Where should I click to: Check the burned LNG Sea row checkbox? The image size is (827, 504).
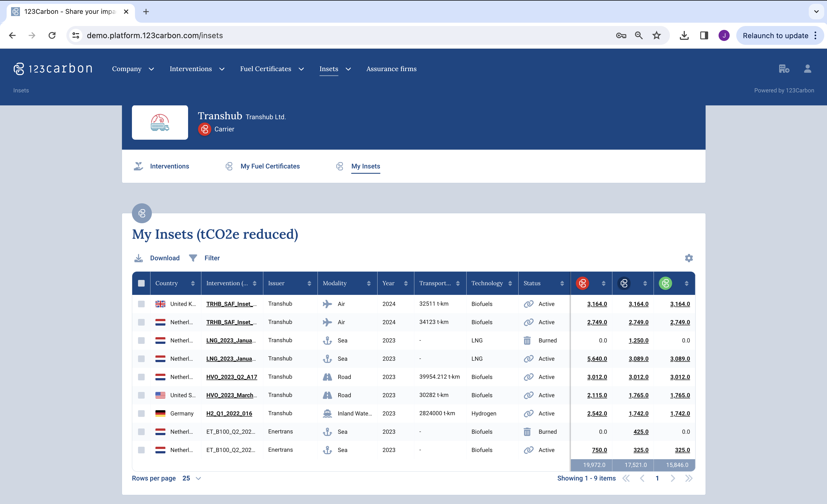point(141,341)
